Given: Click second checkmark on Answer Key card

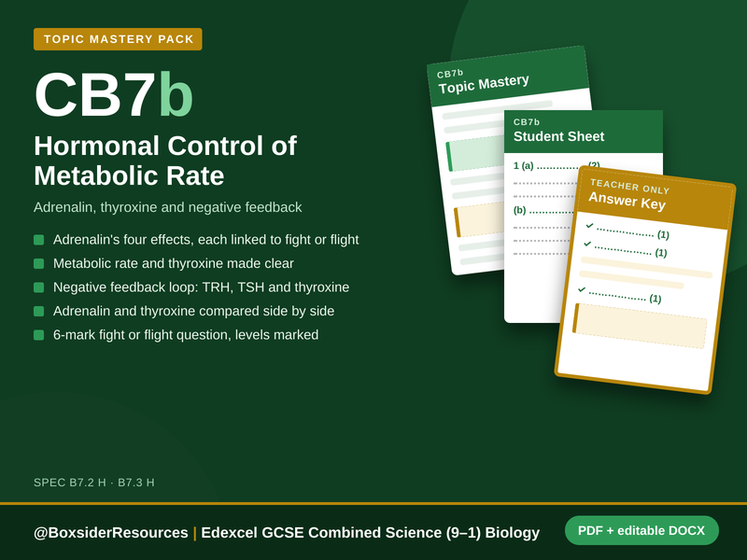Looking at the screenshot, I should click(587, 244).
